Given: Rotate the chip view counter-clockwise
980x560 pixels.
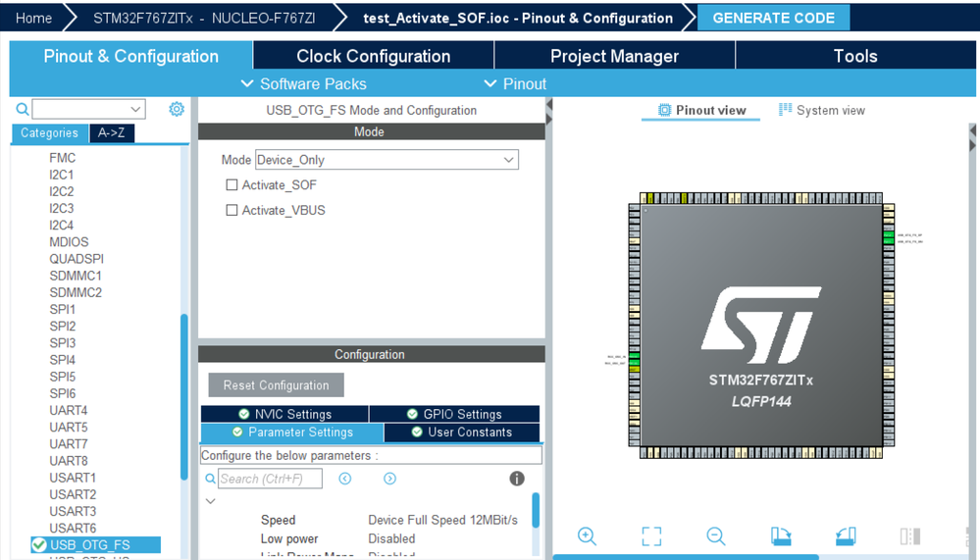Looking at the screenshot, I should [846, 536].
